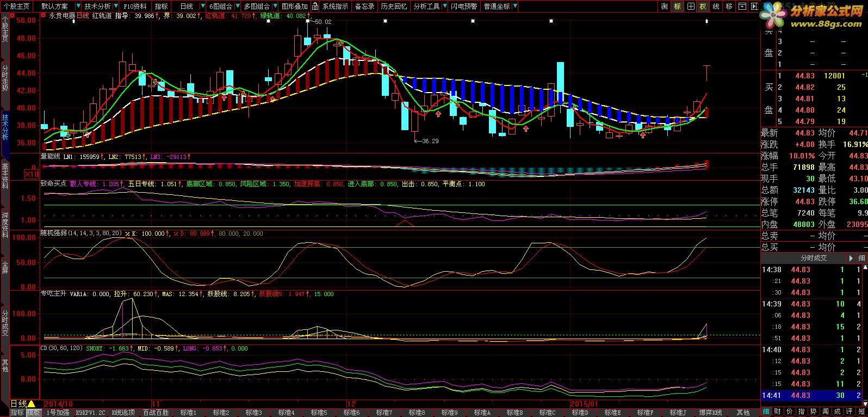Switch to 模板 bottom tab
The height and width of the screenshot is (417, 868).
tap(34, 413)
